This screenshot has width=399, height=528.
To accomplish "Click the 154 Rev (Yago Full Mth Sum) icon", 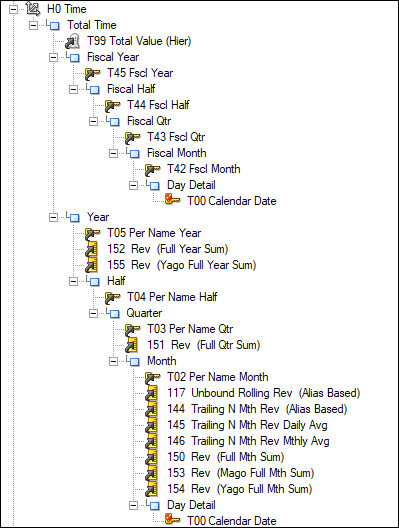I will click(152, 489).
